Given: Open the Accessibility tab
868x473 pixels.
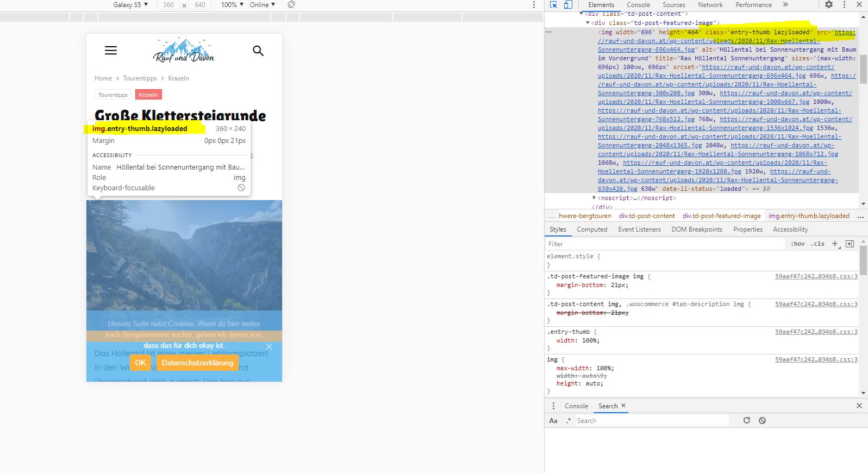Looking at the screenshot, I should 790,229.
